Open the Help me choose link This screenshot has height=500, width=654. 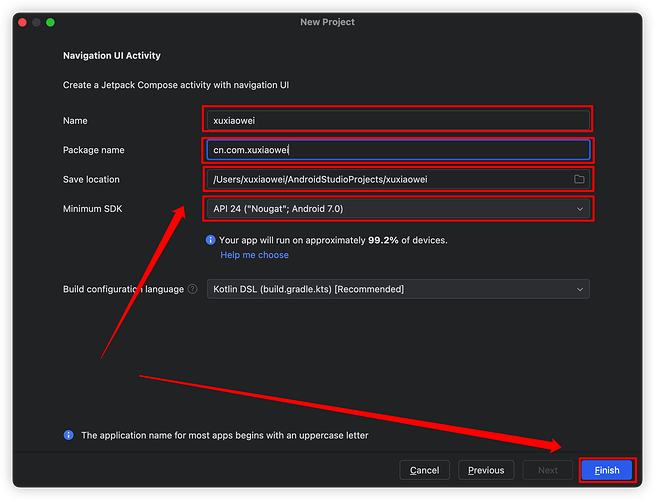tap(254, 255)
